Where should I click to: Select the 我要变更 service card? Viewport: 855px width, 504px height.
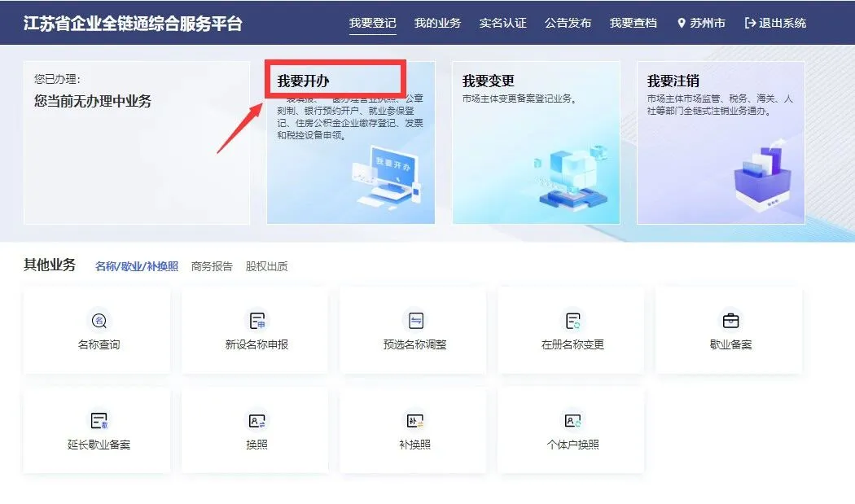click(x=536, y=142)
